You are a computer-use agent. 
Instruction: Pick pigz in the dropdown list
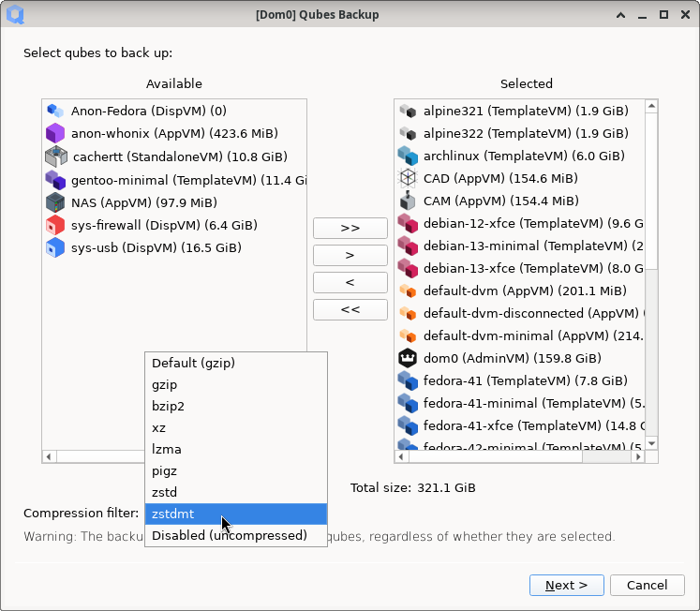click(236, 470)
